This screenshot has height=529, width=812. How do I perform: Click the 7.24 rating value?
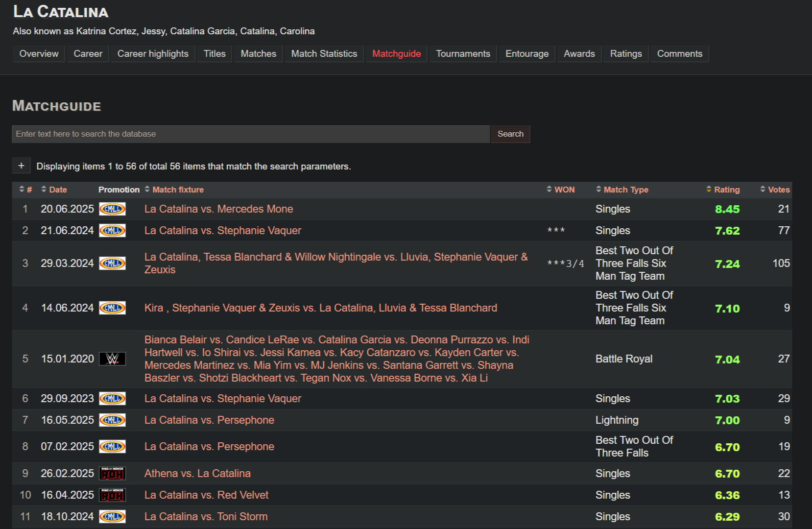[727, 264]
